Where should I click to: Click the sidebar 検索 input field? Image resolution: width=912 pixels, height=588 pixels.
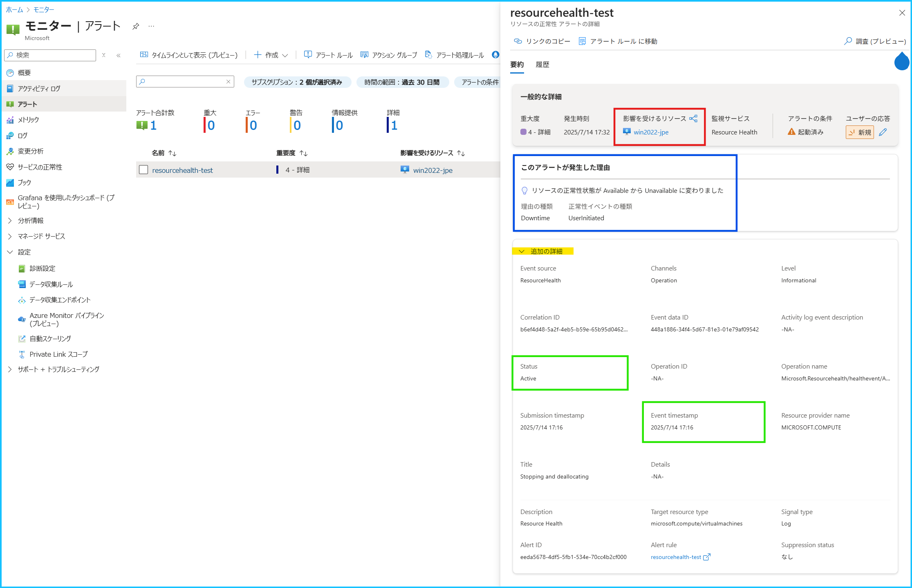[50, 55]
